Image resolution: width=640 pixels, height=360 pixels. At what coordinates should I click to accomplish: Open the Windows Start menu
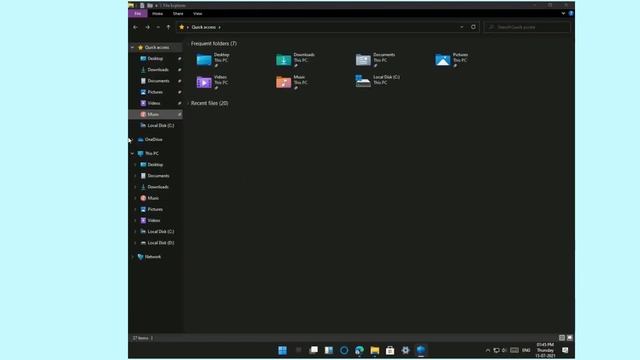pos(282,350)
